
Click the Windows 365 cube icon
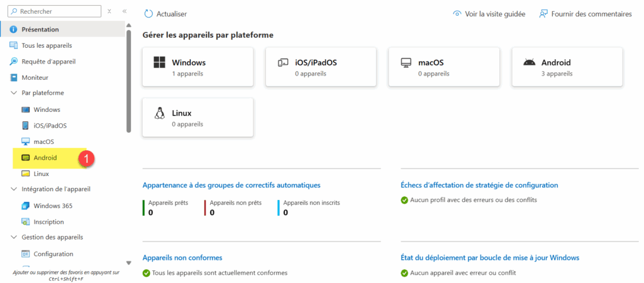coord(25,206)
